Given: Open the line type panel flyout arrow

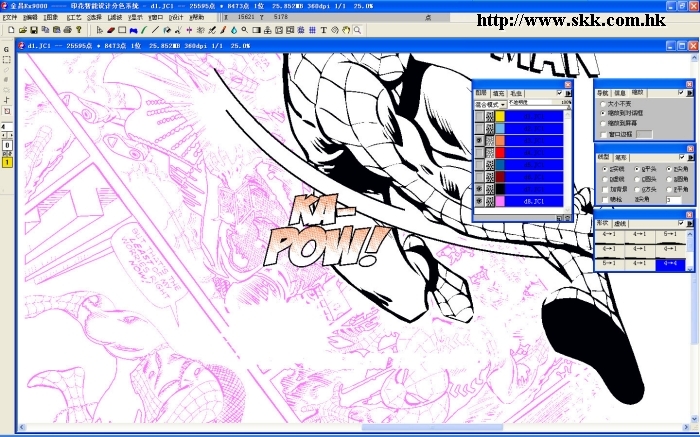Looking at the screenshot, I should pos(691,157).
